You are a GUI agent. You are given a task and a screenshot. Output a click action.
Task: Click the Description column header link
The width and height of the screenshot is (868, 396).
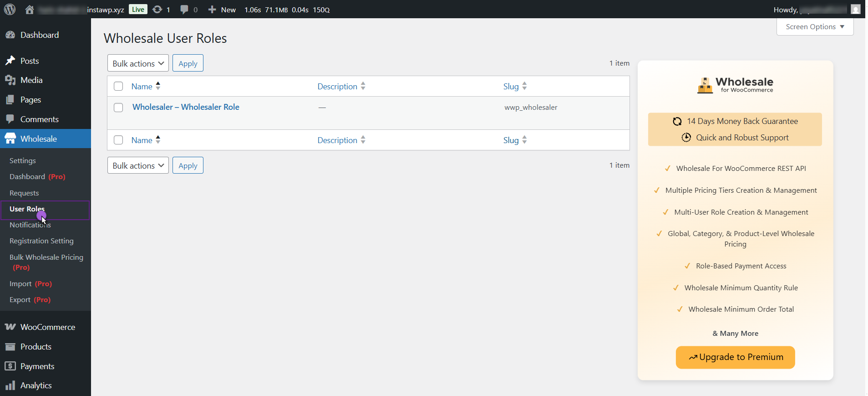(337, 87)
